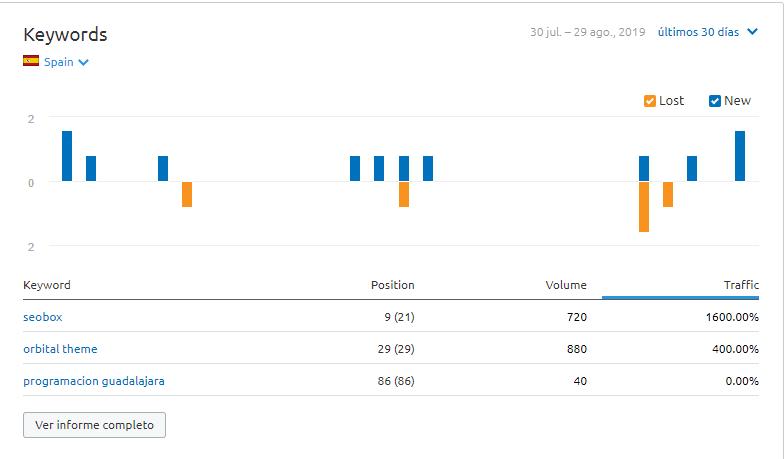Click the date range 30 jul. – 29 ago., 2019
The height and width of the screenshot is (459, 784).
click(587, 32)
